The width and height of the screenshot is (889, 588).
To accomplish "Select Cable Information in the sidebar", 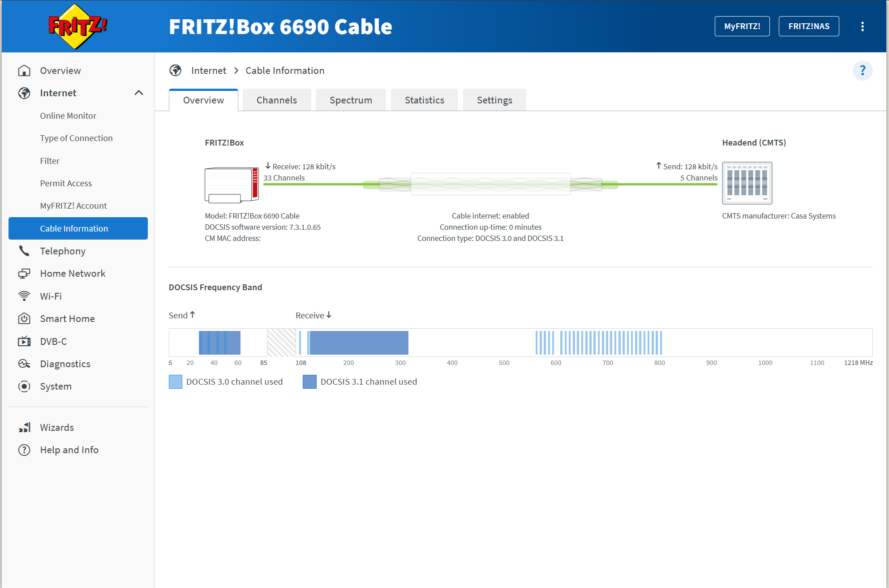I will (78, 228).
